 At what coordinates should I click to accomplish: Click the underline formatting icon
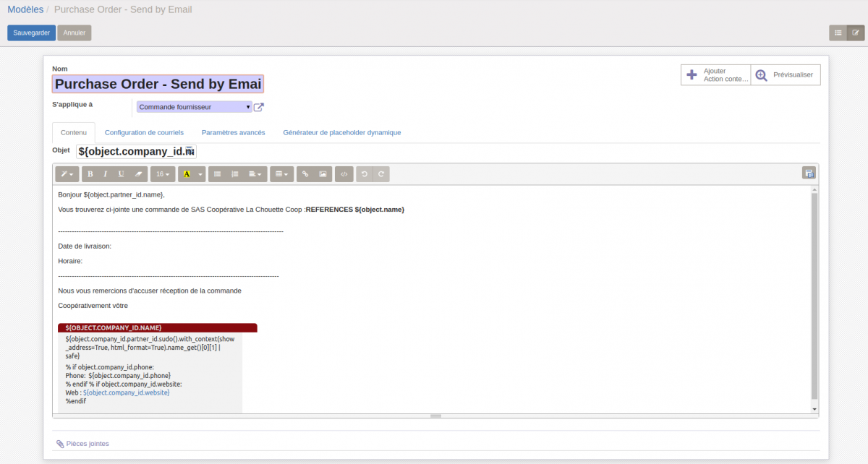coord(121,174)
